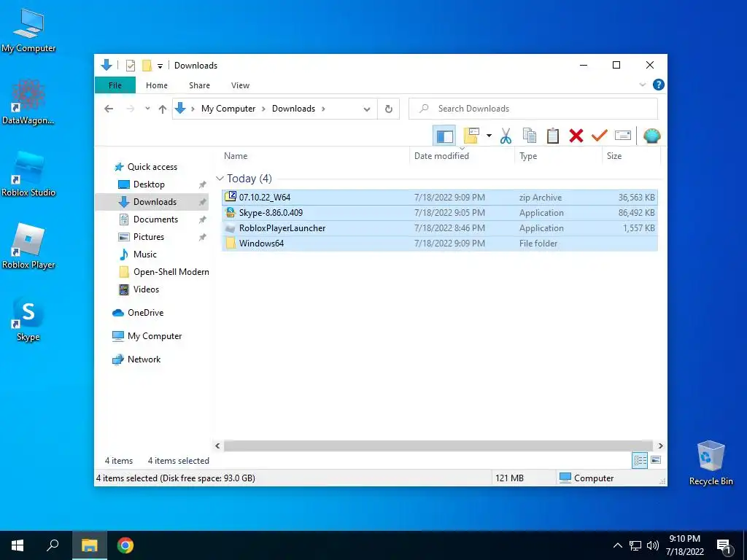This screenshot has width=747, height=560.
Task: Open Help with the blue question mark
Action: coord(659,85)
